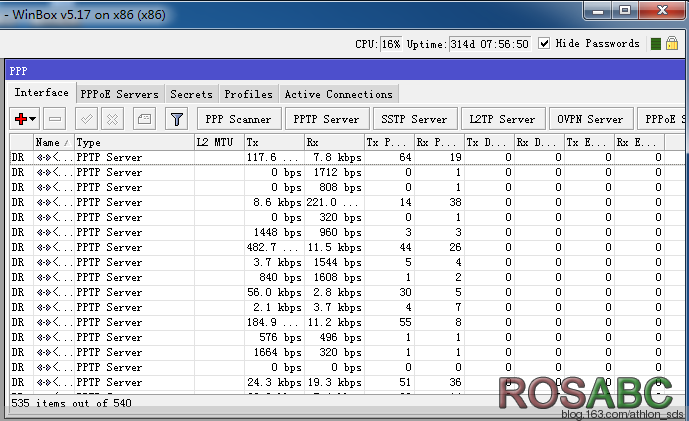
Task: Switch to the PPPoE Servers tab
Action: point(120,94)
